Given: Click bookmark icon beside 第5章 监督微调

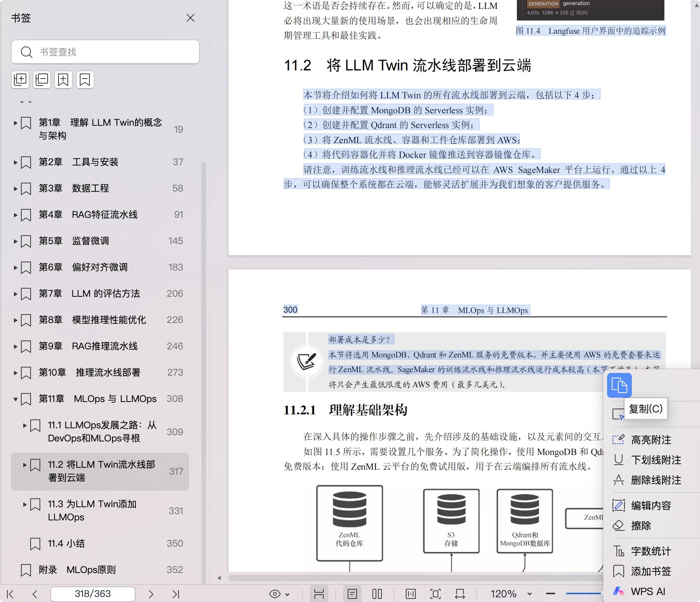Looking at the screenshot, I should (x=26, y=241).
